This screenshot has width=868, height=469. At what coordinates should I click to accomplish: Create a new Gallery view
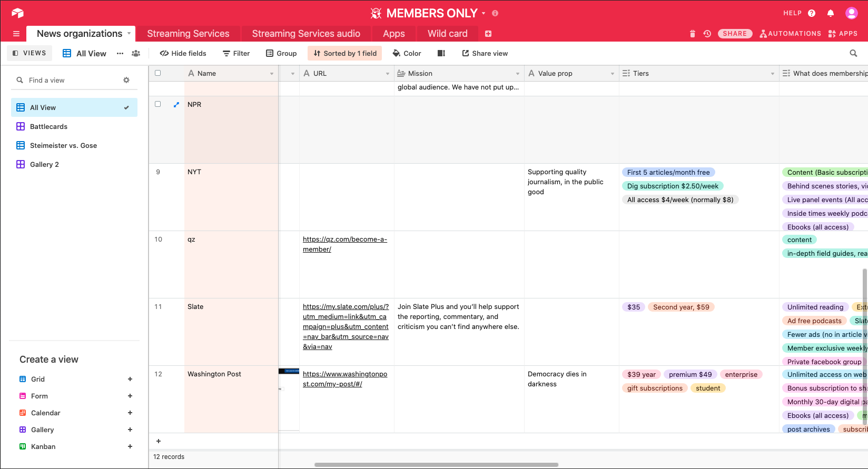tap(75, 430)
